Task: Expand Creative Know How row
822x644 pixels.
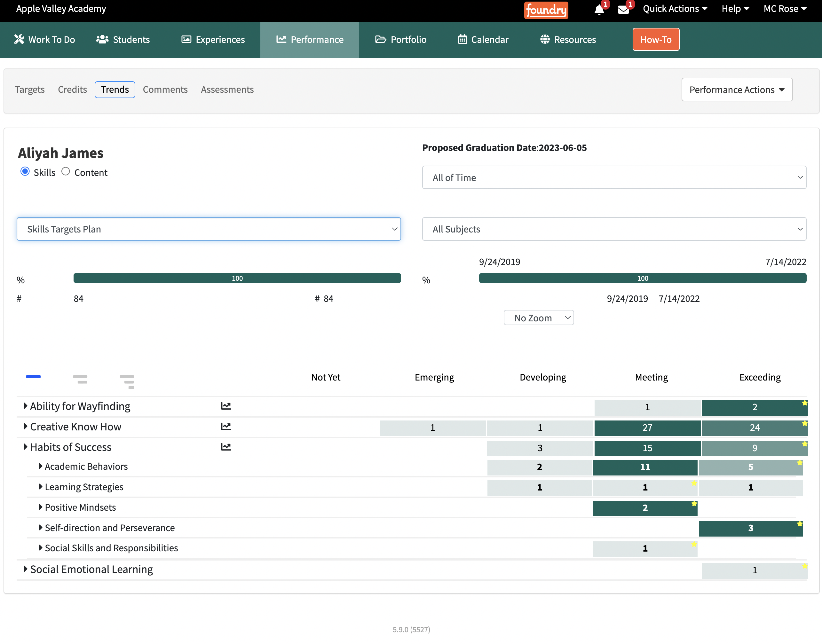Action: [x=25, y=426]
